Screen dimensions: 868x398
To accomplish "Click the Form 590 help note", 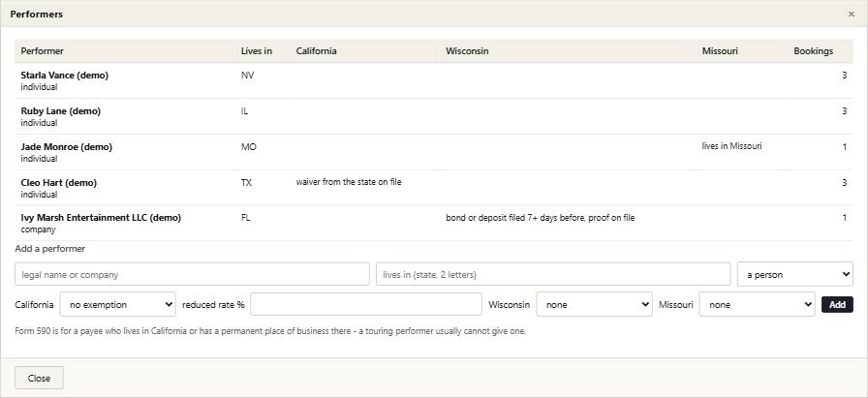I will pyautogui.click(x=270, y=331).
